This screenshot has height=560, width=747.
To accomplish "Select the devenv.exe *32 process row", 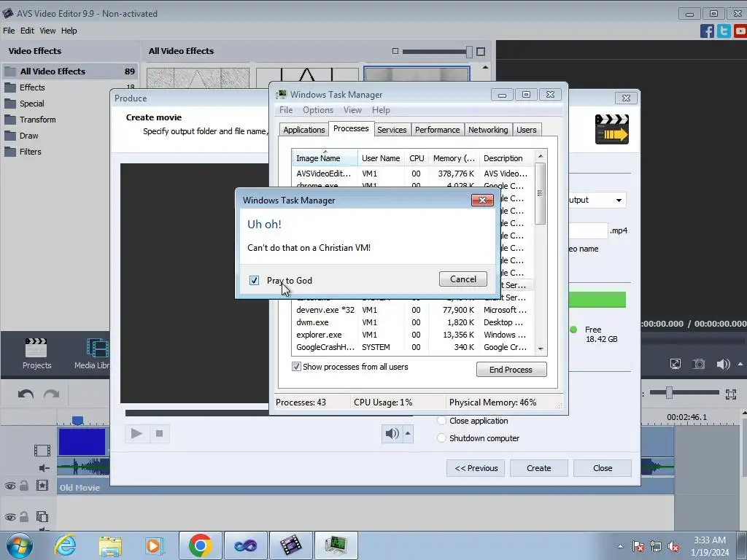I will tap(412, 310).
